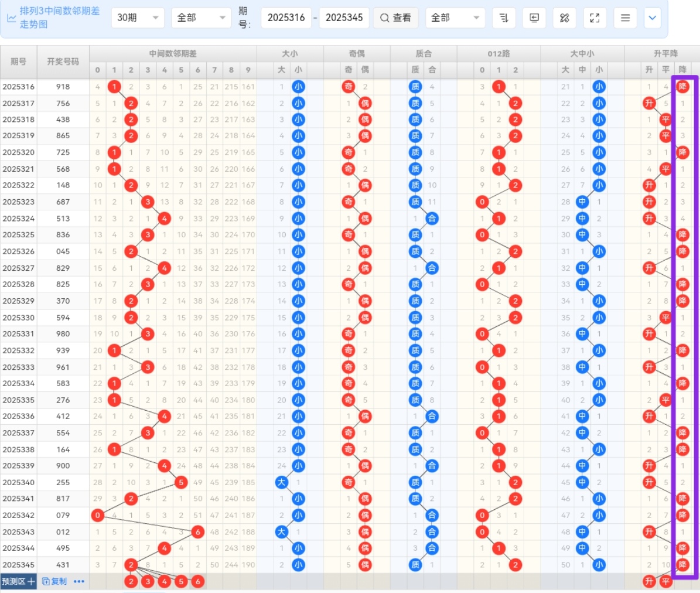
Task: Click the 012路 group header
Action: coord(498,53)
